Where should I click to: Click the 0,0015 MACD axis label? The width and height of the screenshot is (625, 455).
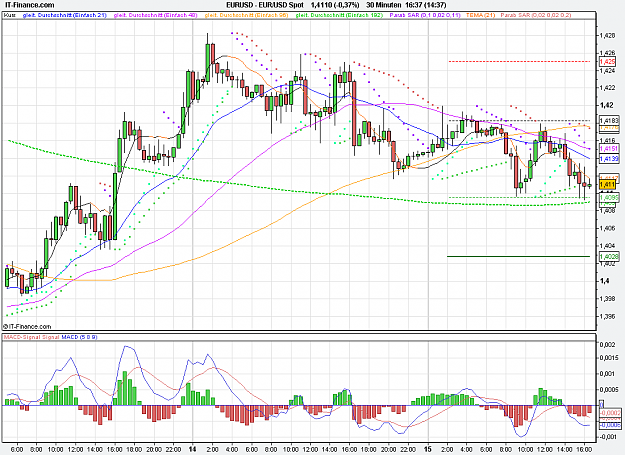click(x=609, y=359)
